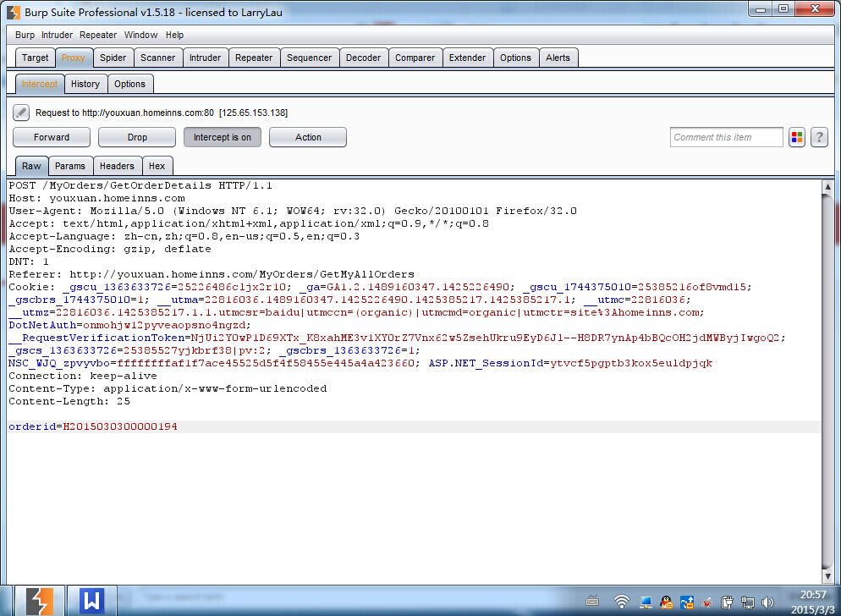Open the Decoder tab
841x616 pixels.
pos(363,58)
